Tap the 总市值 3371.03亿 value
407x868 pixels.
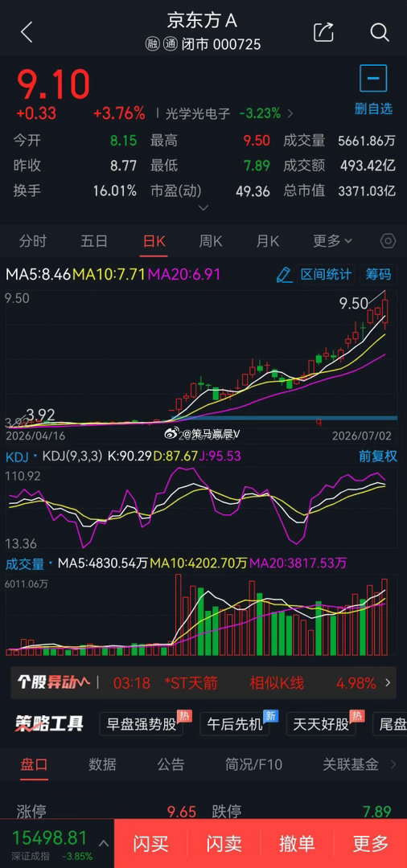(x=367, y=191)
